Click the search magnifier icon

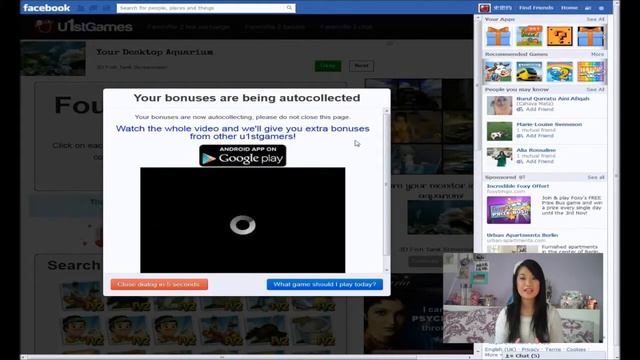coord(289,8)
